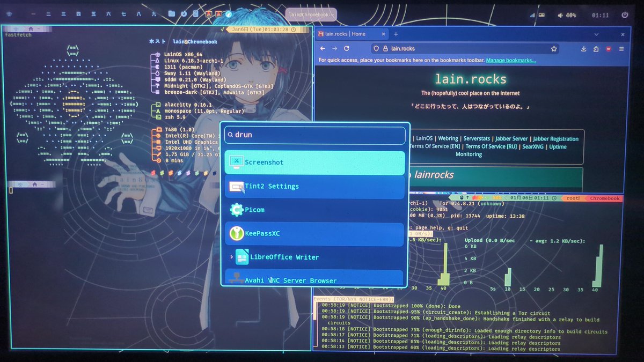Open the file manager folder icon in top bar

(x=171, y=14)
